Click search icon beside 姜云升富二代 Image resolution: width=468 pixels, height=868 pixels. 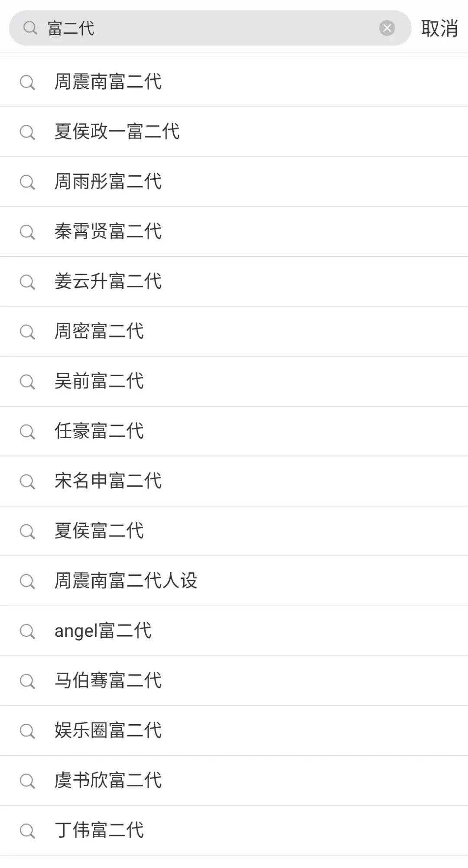pos(27,282)
